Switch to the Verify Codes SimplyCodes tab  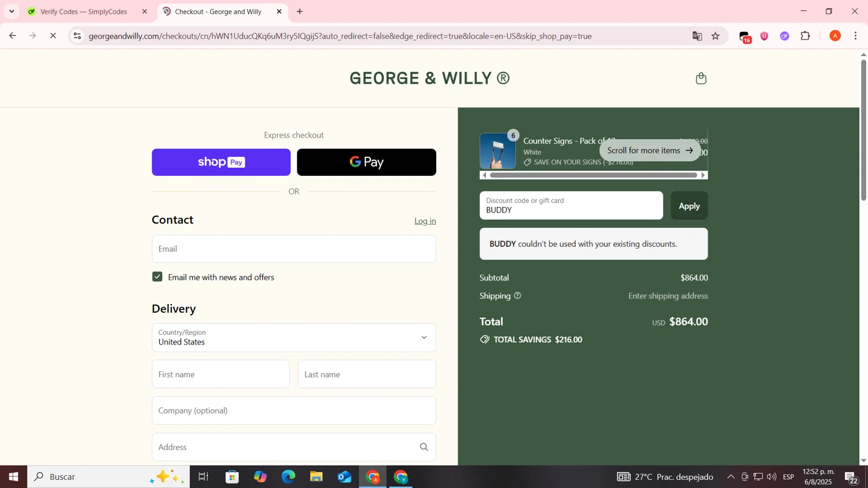point(84,12)
